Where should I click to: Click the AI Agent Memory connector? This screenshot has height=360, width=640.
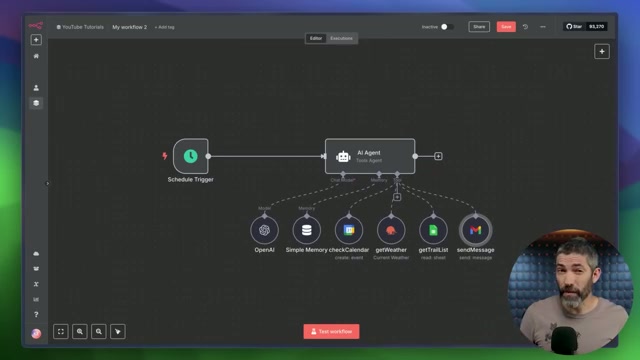(x=379, y=174)
